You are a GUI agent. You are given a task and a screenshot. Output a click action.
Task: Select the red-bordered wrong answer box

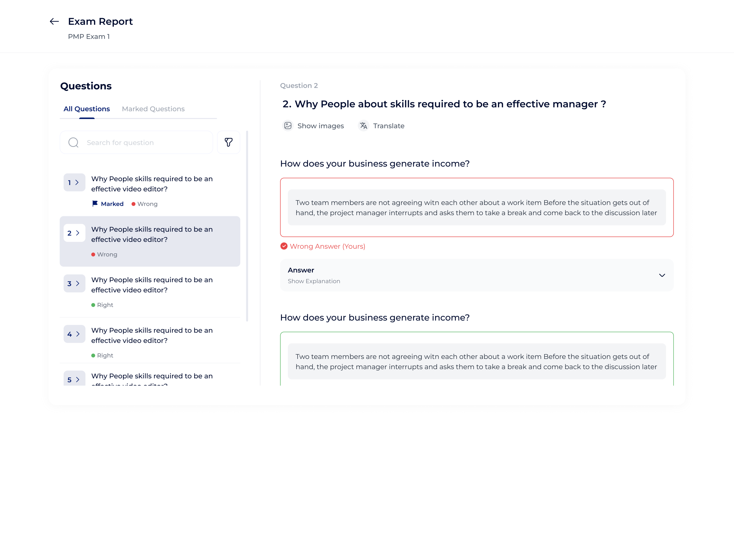477,207
